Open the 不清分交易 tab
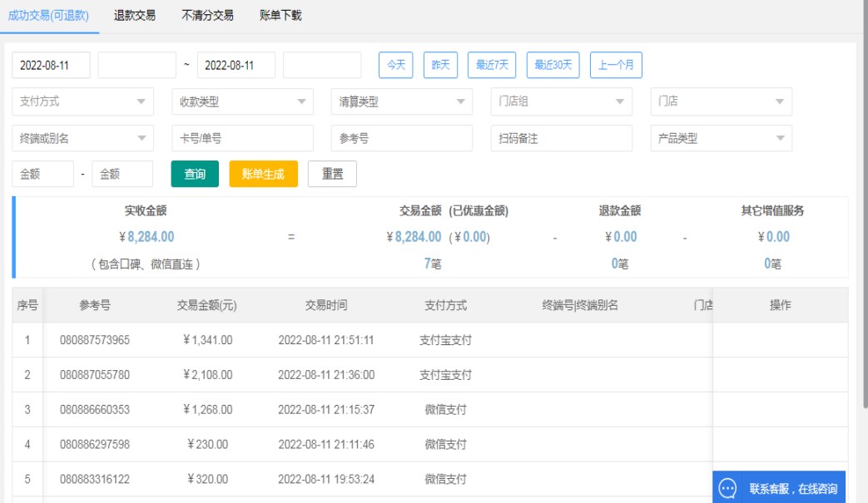Viewport: 868px width, 503px height. (x=207, y=15)
